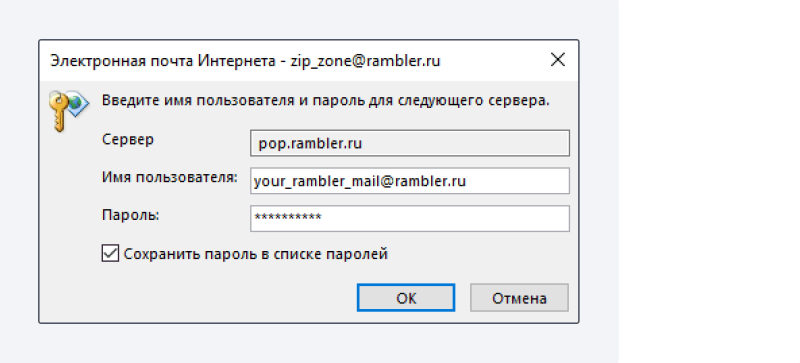Click the zip_zone@rambler.ru address in title
Screen dimensions: 800x363
[365, 61]
